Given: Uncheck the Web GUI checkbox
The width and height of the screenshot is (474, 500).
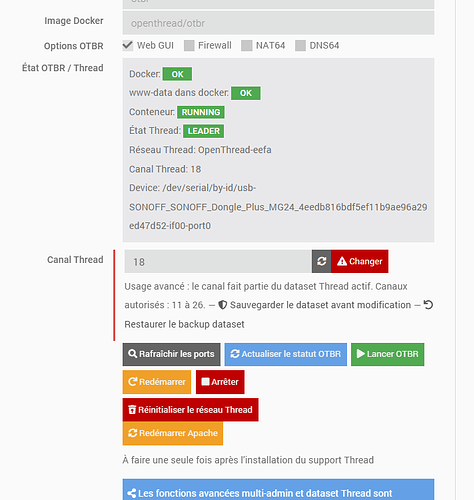Looking at the screenshot, I should coord(128,45).
